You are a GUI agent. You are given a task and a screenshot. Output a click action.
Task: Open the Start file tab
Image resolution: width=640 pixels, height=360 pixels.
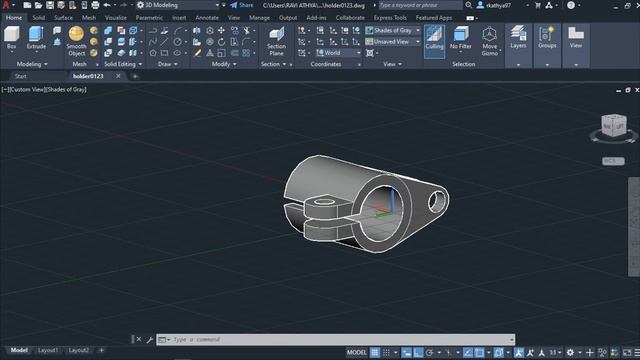20,76
